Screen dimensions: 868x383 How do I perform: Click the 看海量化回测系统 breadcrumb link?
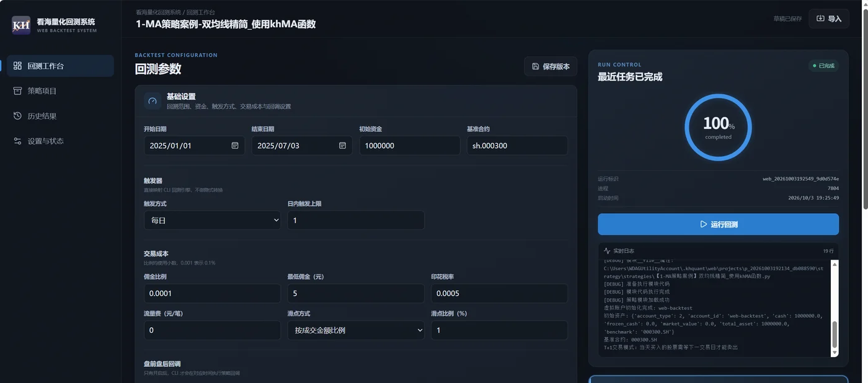pyautogui.click(x=158, y=12)
